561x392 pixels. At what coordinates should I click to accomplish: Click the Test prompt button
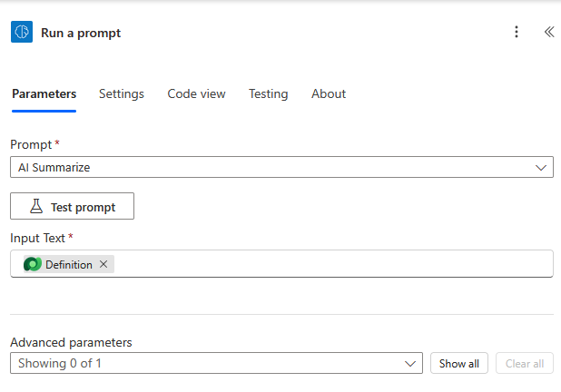(73, 206)
